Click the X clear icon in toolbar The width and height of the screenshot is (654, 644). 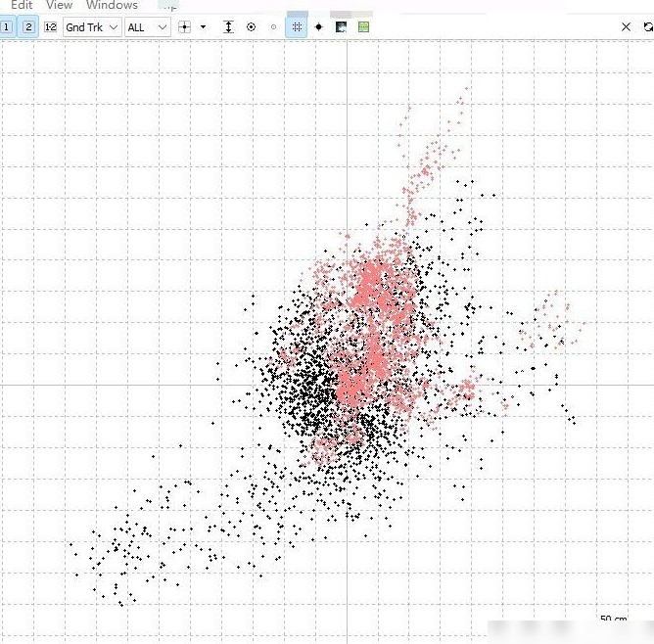626,27
